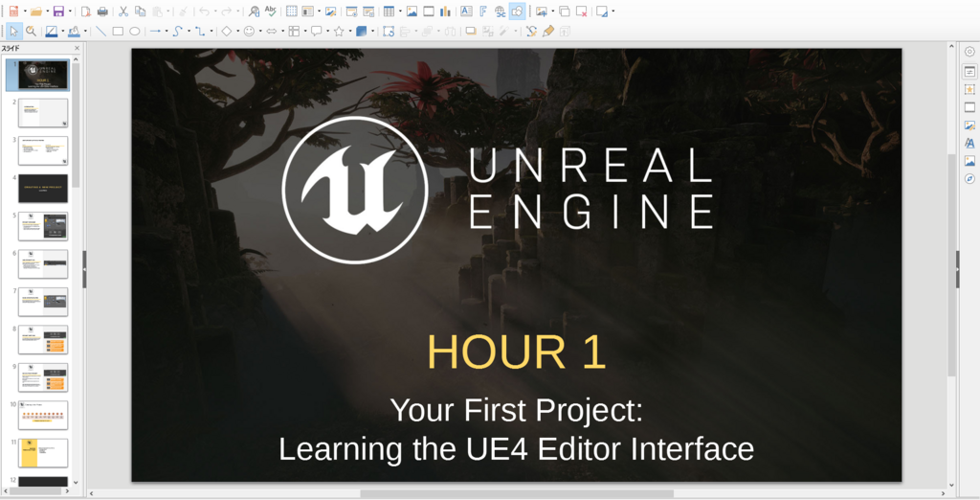The width and height of the screenshot is (980, 500).
Task: Open the sidebar Slide Transition deck
Action: coord(969,107)
